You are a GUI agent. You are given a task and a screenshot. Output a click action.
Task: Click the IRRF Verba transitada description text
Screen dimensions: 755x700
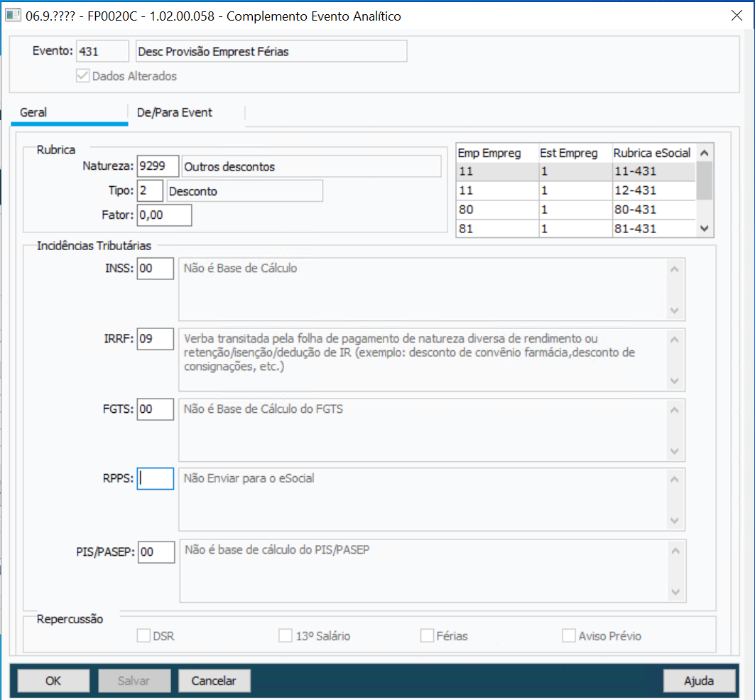pyautogui.click(x=409, y=352)
